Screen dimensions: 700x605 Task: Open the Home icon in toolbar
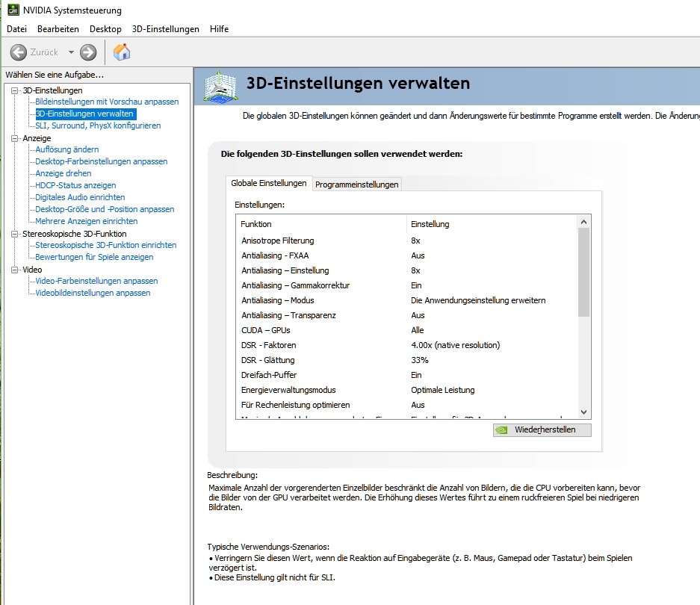pos(122,52)
